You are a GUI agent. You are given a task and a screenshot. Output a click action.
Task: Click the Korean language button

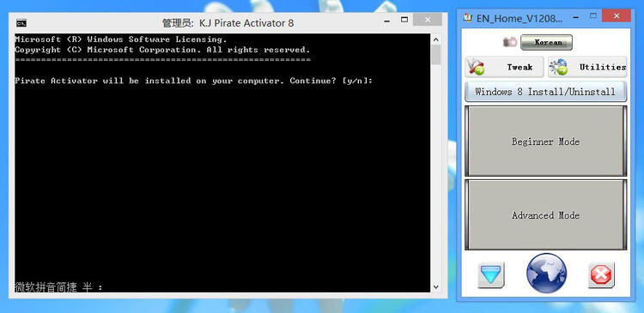pos(546,42)
